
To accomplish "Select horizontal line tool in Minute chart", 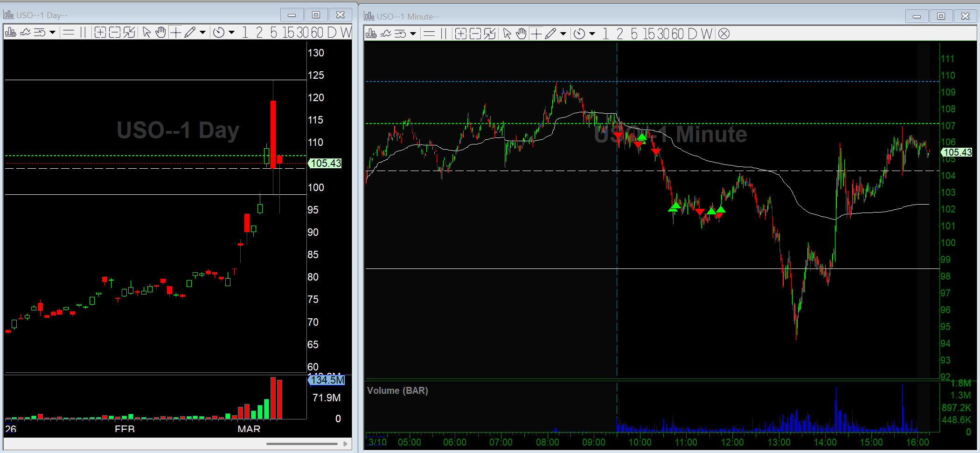I will (429, 34).
